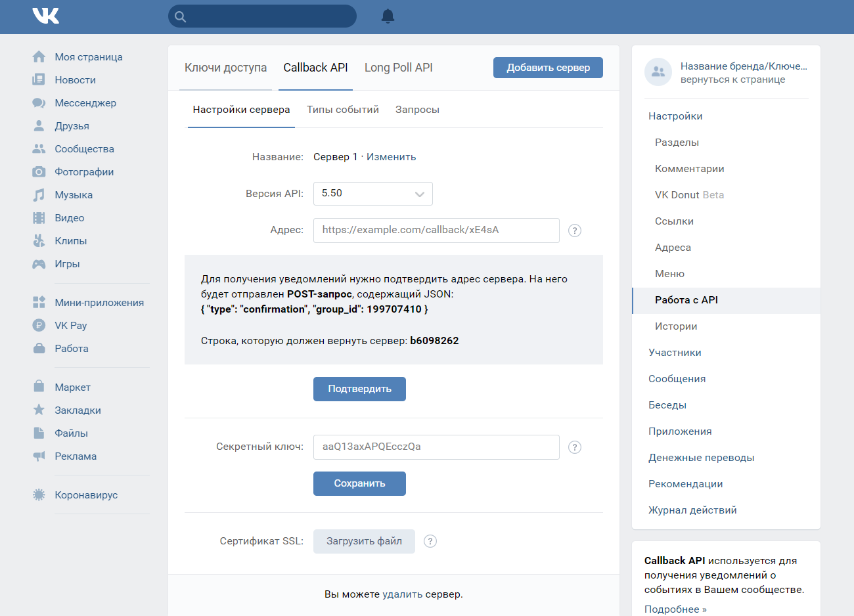This screenshot has height=616, width=854.
Task: Click the Маркет shopping bag icon
Action: (x=39, y=387)
